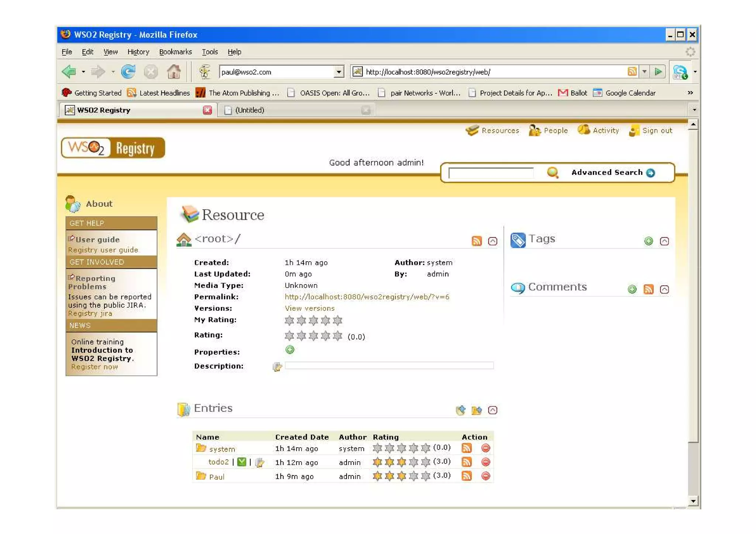Collapse the root resource section
756x534 pixels.
point(492,241)
